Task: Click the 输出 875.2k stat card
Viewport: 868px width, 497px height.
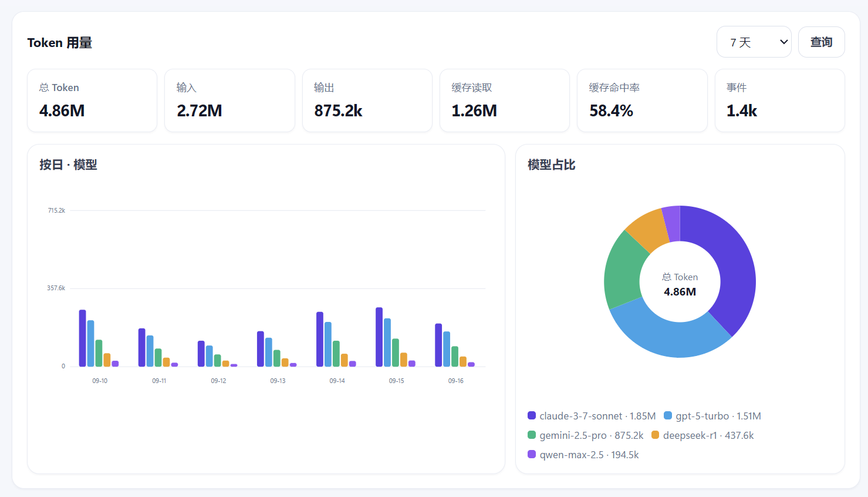Action: point(367,100)
